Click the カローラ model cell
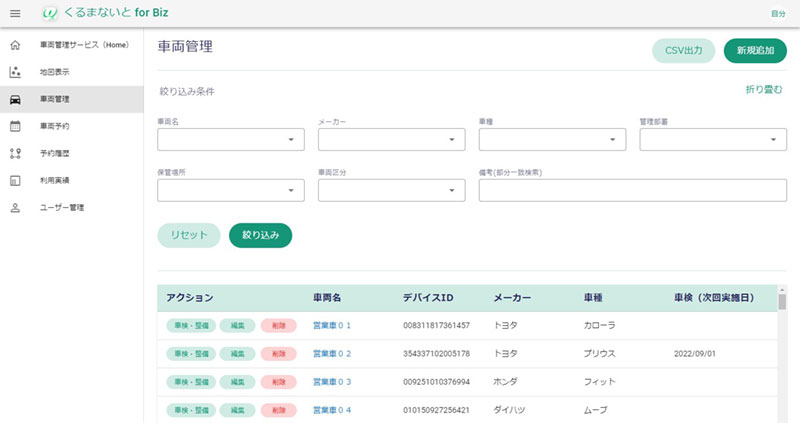800x423 pixels. pos(599,326)
